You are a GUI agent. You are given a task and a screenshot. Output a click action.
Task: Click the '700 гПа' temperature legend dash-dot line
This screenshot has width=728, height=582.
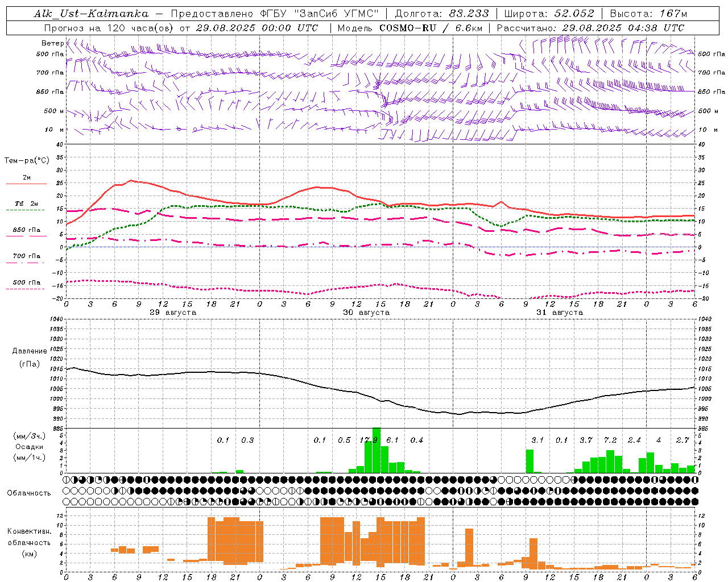click(26, 263)
